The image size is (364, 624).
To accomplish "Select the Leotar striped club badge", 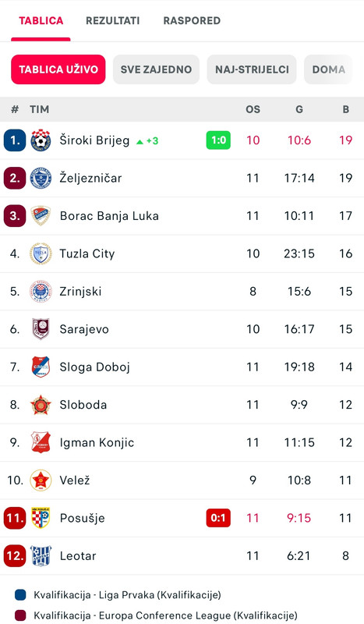I will click(x=41, y=556).
